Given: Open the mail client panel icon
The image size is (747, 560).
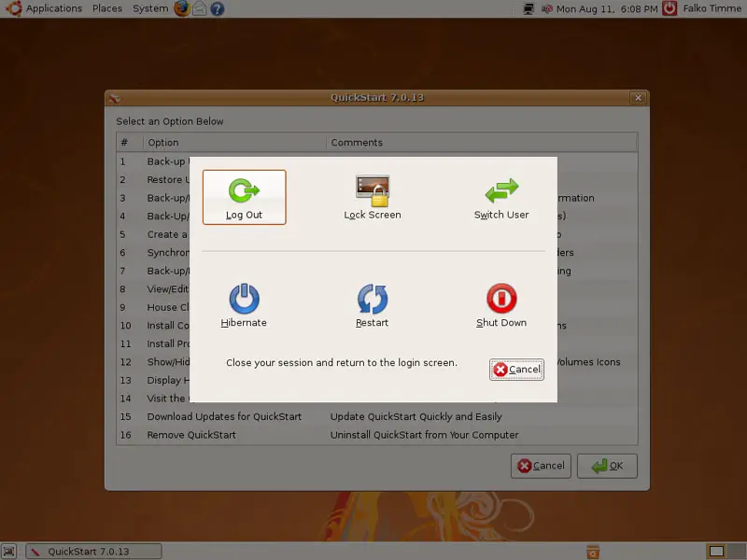Looking at the screenshot, I should (200, 8).
